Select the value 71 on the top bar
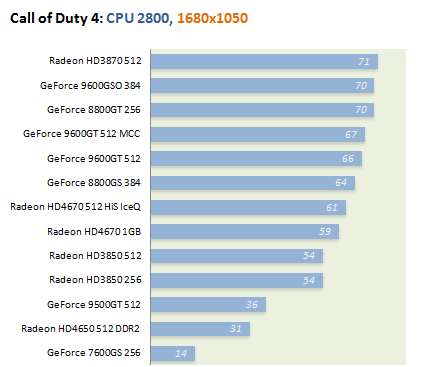The image size is (426, 367). click(x=364, y=62)
